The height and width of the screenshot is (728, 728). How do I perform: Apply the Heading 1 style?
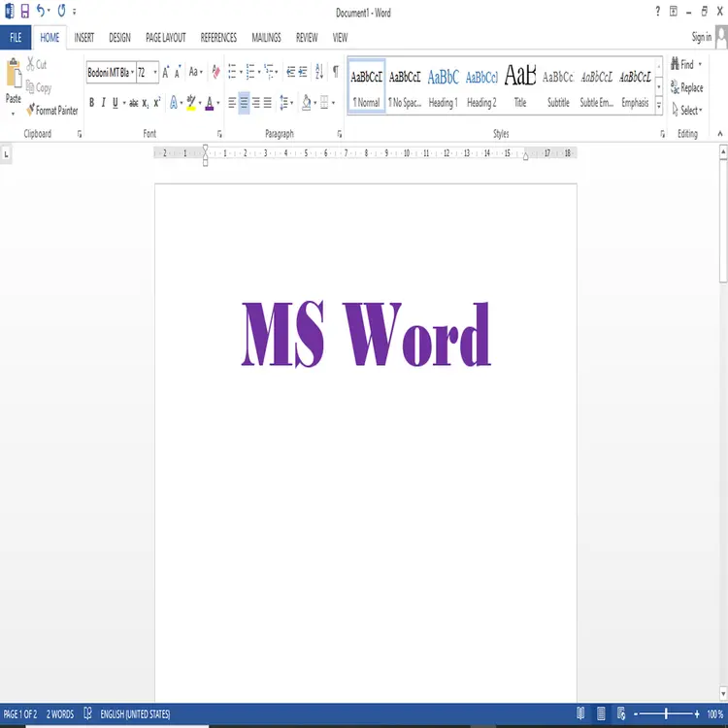pyautogui.click(x=443, y=87)
